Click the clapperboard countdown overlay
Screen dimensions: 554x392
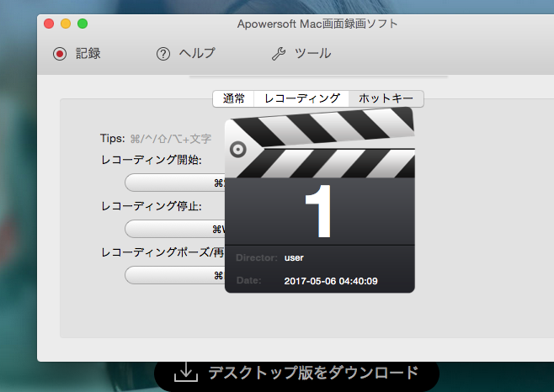pyautogui.click(x=320, y=200)
